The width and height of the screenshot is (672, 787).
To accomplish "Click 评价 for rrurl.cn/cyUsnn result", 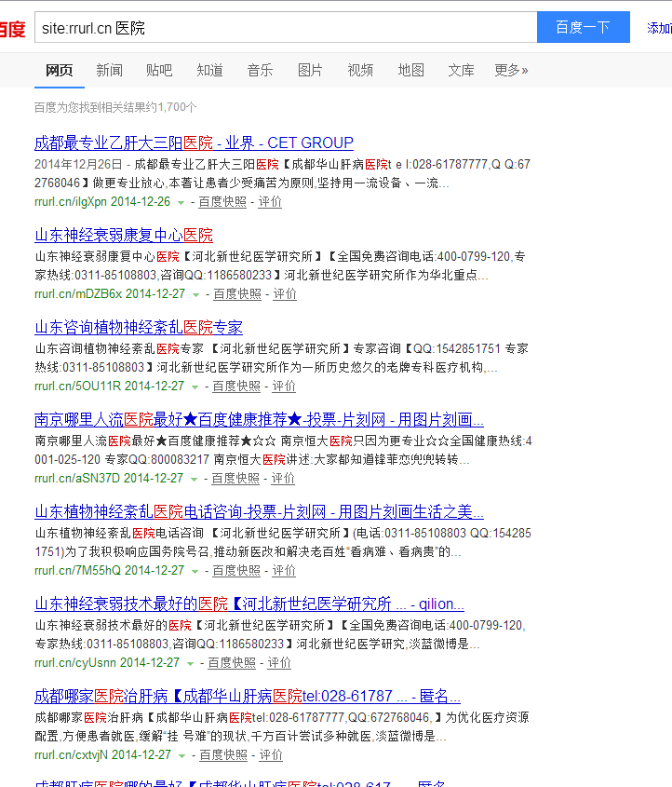I will [279, 663].
